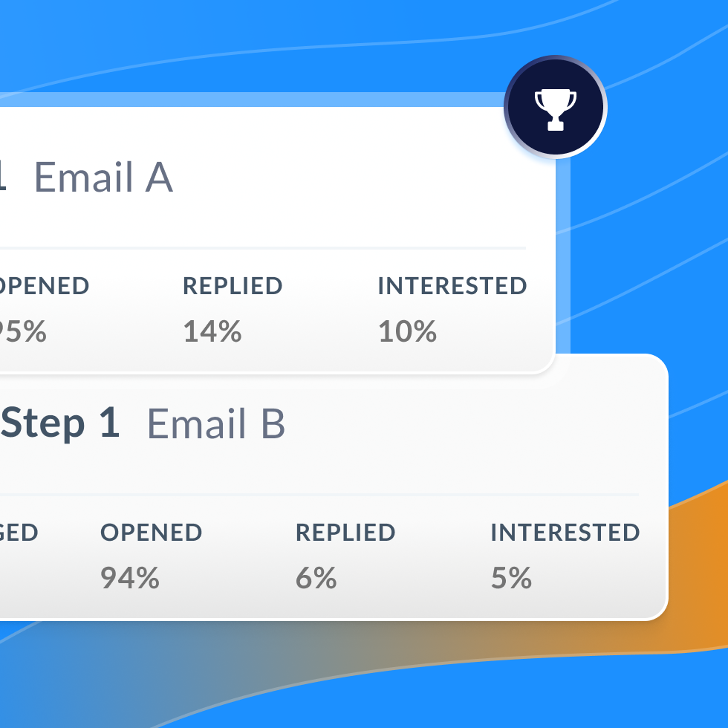The image size is (728, 728).
Task: Click the 5% interested value
Action: click(511, 578)
